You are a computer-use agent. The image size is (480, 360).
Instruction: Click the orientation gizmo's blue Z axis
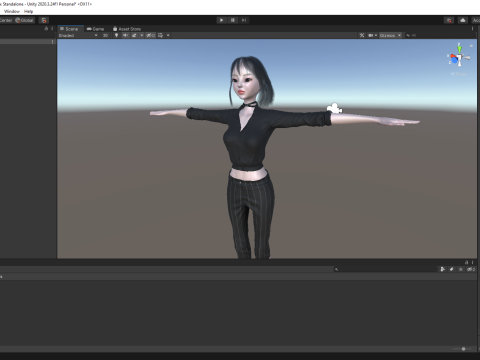click(x=455, y=61)
